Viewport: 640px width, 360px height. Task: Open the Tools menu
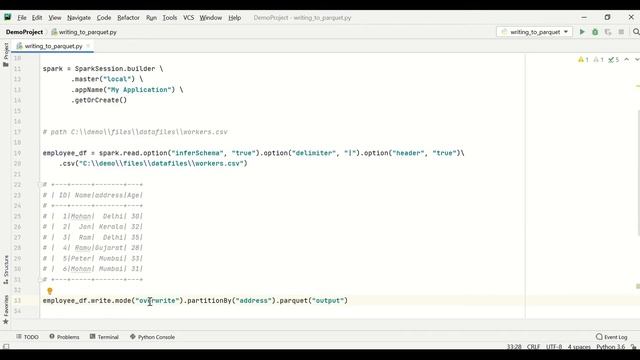(170, 18)
